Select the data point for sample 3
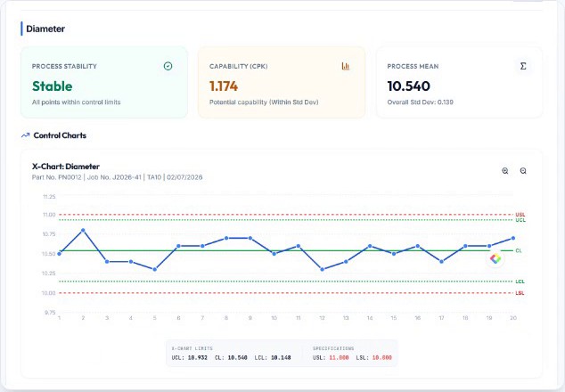The width and height of the screenshot is (565, 392). [x=107, y=262]
